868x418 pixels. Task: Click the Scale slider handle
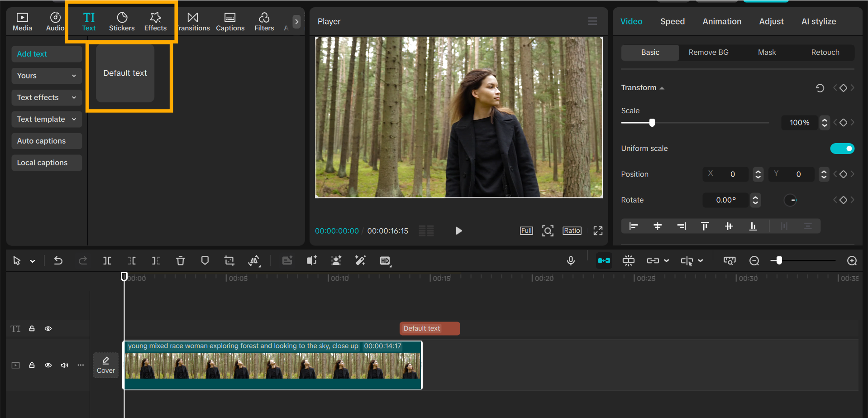tap(652, 123)
